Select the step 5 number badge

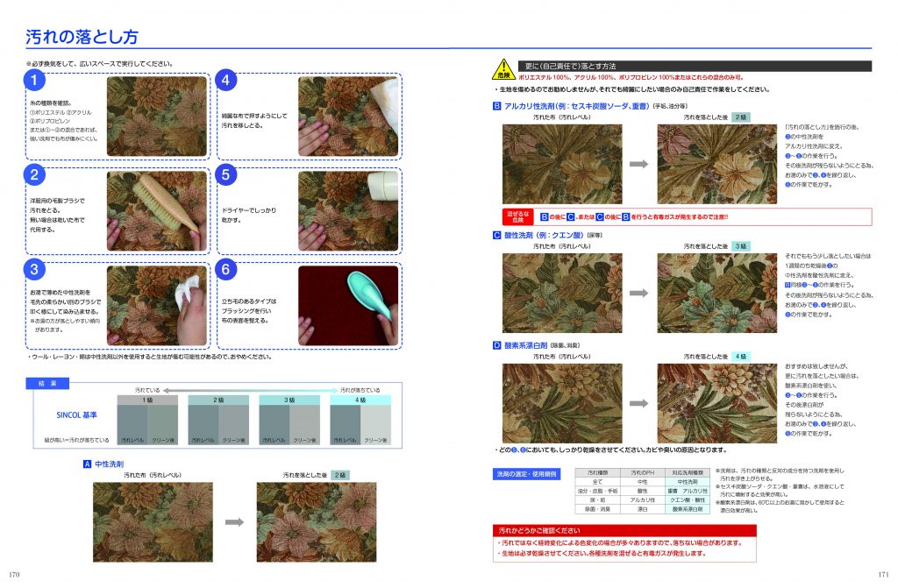pyautogui.click(x=226, y=175)
